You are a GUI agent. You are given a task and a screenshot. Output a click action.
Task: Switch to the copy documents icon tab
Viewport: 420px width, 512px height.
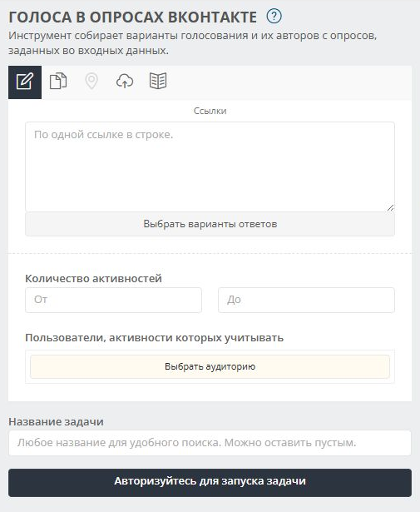click(58, 82)
